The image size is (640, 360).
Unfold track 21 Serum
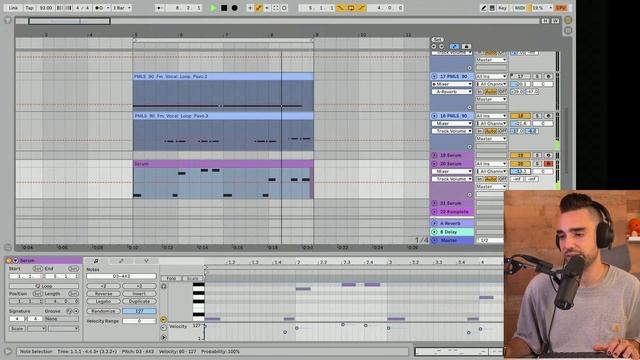click(x=434, y=203)
